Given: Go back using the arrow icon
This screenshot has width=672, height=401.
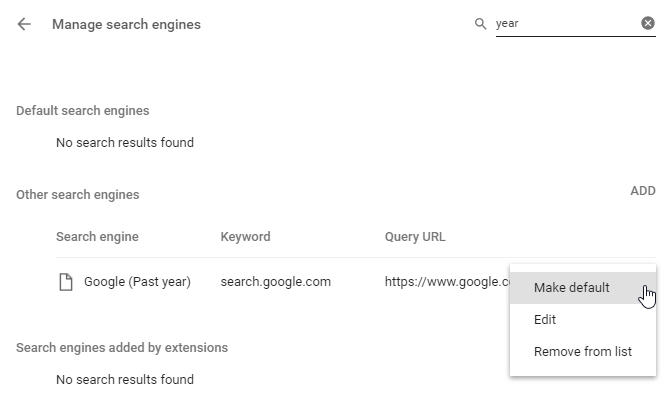Looking at the screenshot, I should [x=24, y=24].
